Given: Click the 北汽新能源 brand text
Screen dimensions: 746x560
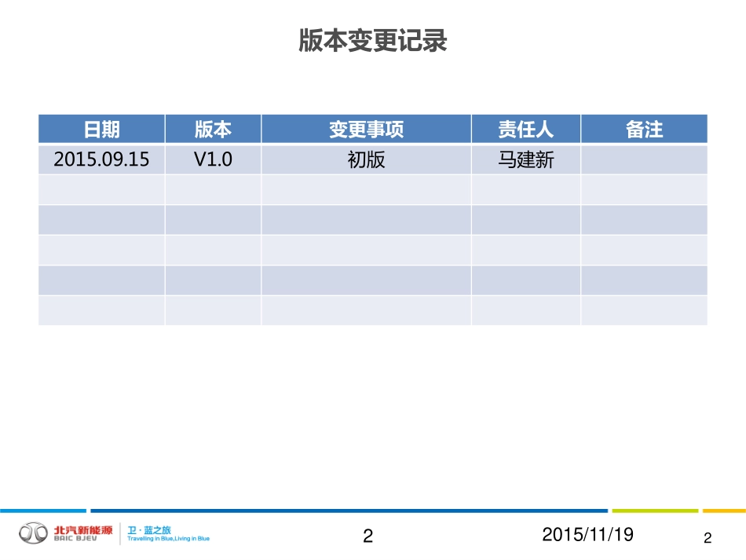Looking at the screenshot, I should pos(83,530).
